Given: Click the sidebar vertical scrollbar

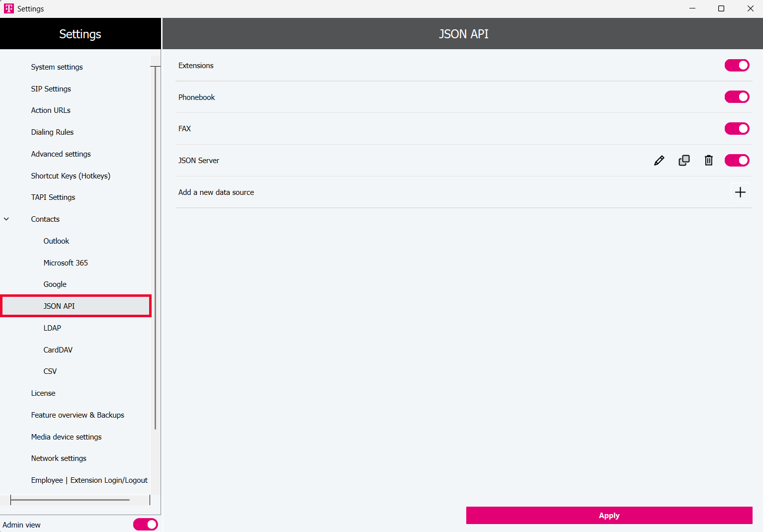Looking at the screenshot, I should click(x=156, y=249).
